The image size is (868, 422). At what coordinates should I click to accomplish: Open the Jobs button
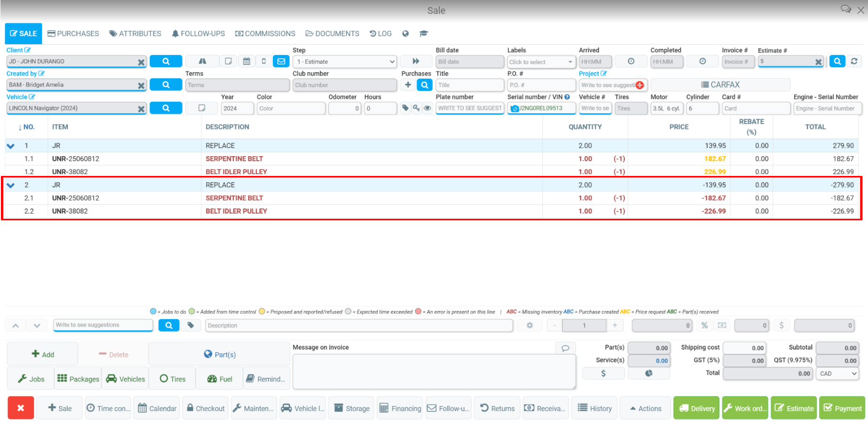(x=31, y=379)
